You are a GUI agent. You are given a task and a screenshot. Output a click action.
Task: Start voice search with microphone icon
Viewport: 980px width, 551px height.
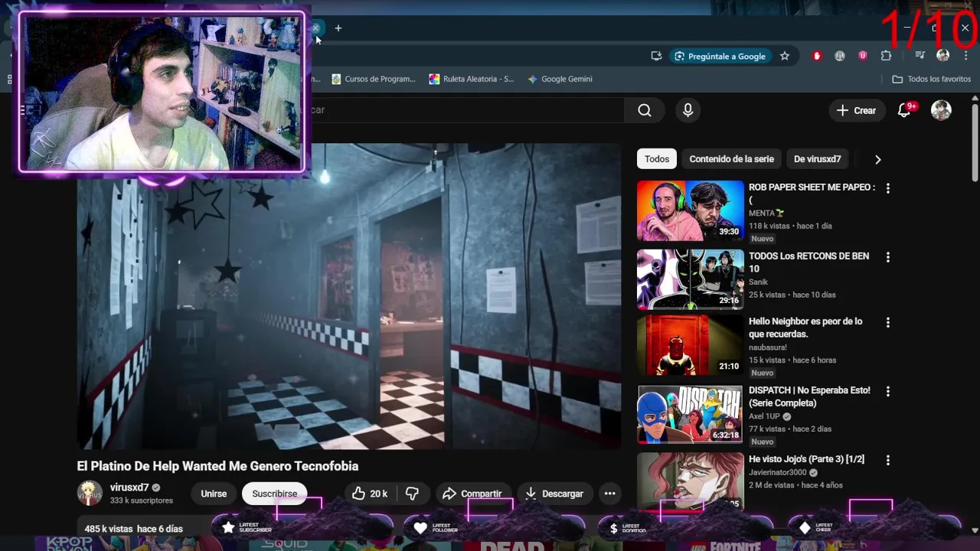point(688,110)
